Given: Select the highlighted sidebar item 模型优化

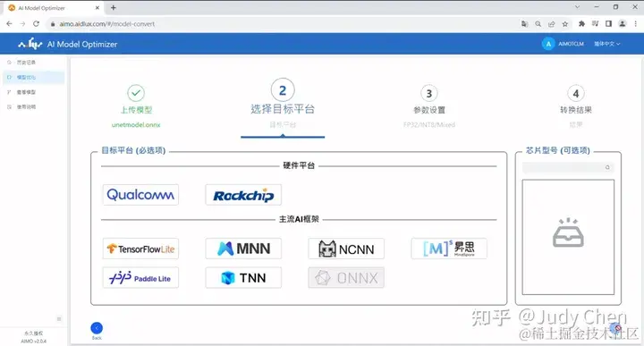Looking at the screenshot, I should pos(34,77).
